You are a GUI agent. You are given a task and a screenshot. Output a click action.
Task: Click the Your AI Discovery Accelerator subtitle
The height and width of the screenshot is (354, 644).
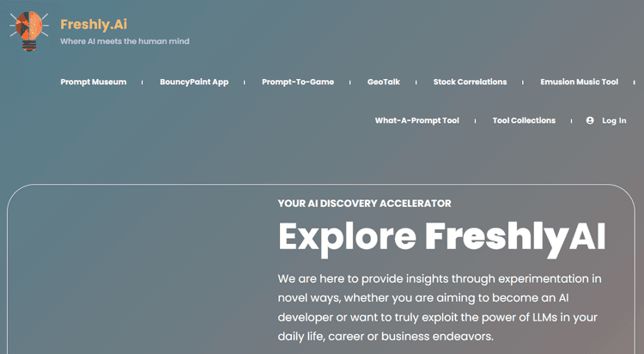click(x=364, y=204)
